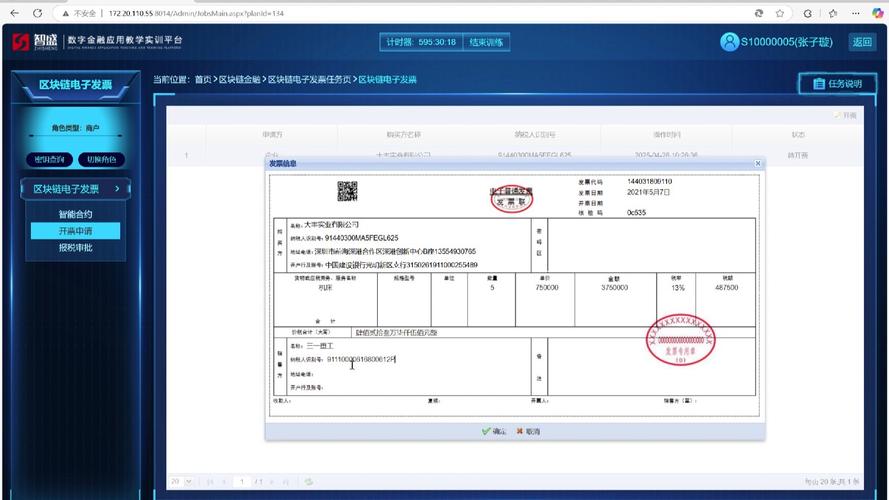Click the 结束训练 button
Screen dimensions: 889x500
487,42
